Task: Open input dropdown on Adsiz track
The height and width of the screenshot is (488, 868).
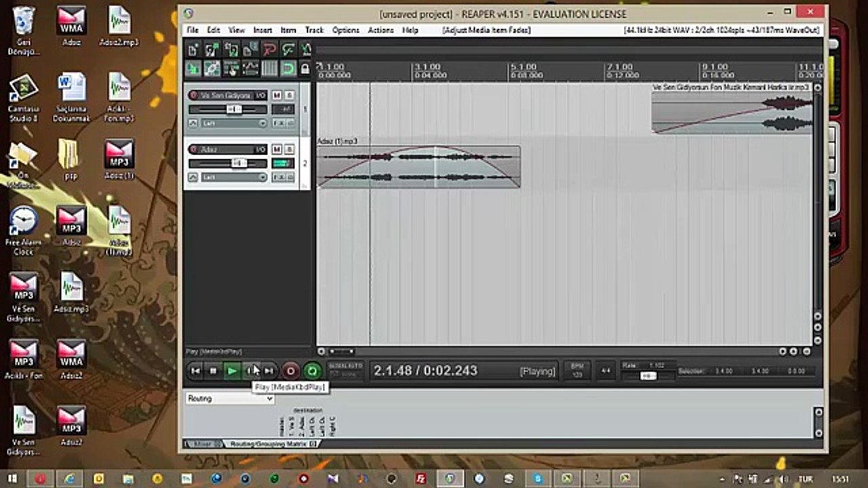Action: click(x=235, y=177)
